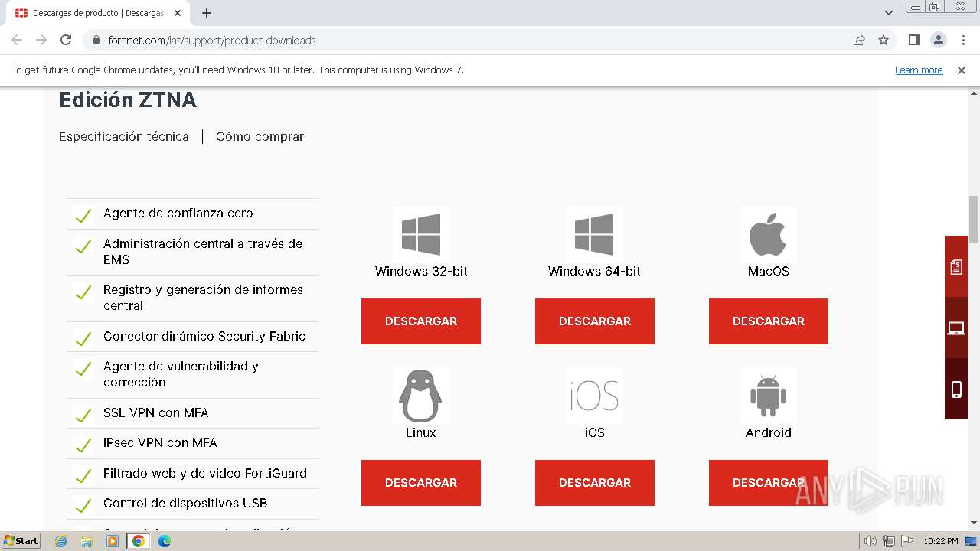980x551 pixels.
Task: Dismiss the Chrome update notification bar
Action: pyautogui.click(x=962, y=70)
